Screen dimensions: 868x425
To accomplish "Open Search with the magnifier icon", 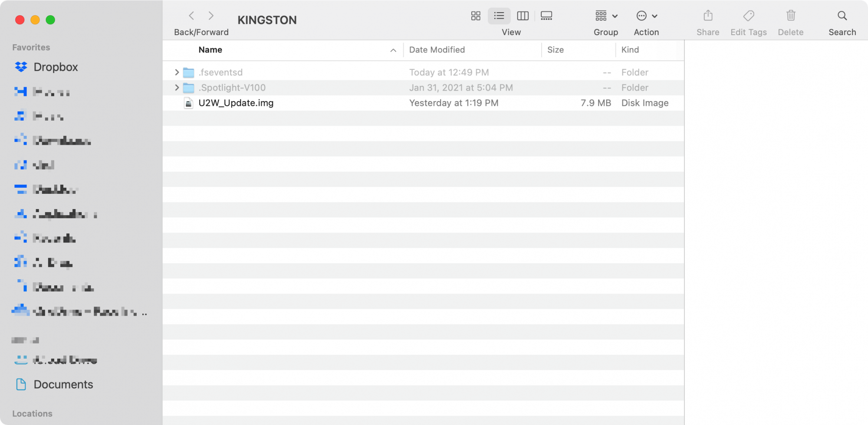I will [842, 16].
